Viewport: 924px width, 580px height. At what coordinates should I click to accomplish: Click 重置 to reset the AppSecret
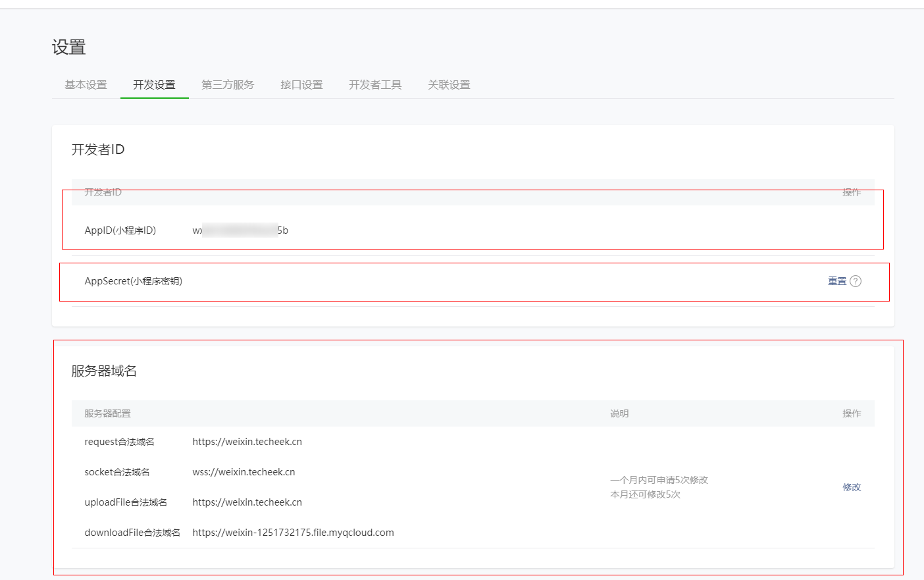pyautogui.click(x=837, y=281)
